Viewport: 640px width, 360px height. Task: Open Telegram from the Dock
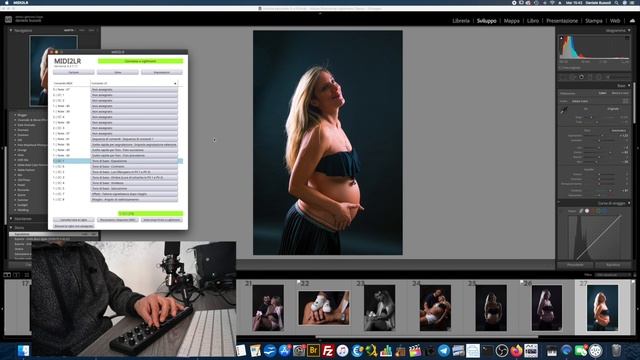(x=444, y=351)
